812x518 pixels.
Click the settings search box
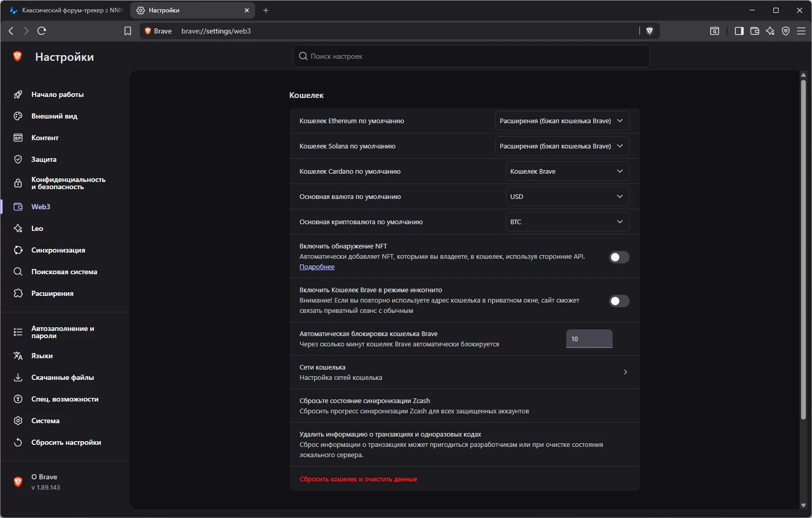(x=471, y=56)
